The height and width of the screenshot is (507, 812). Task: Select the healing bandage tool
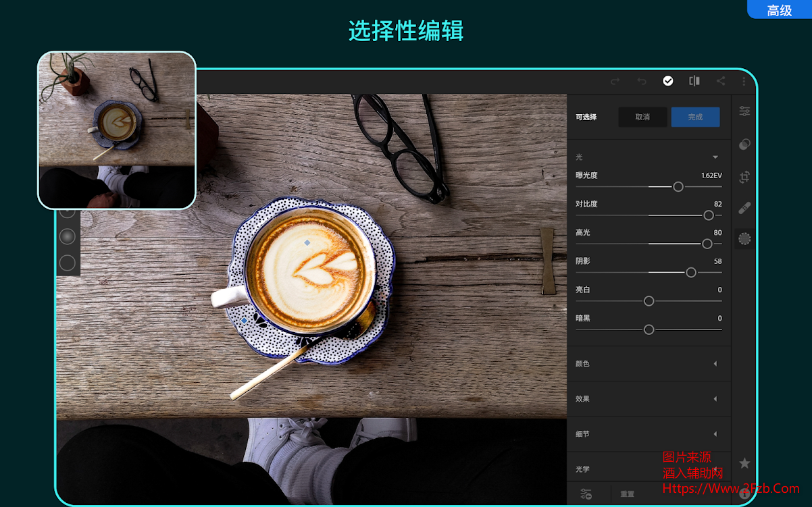point(744,208)
